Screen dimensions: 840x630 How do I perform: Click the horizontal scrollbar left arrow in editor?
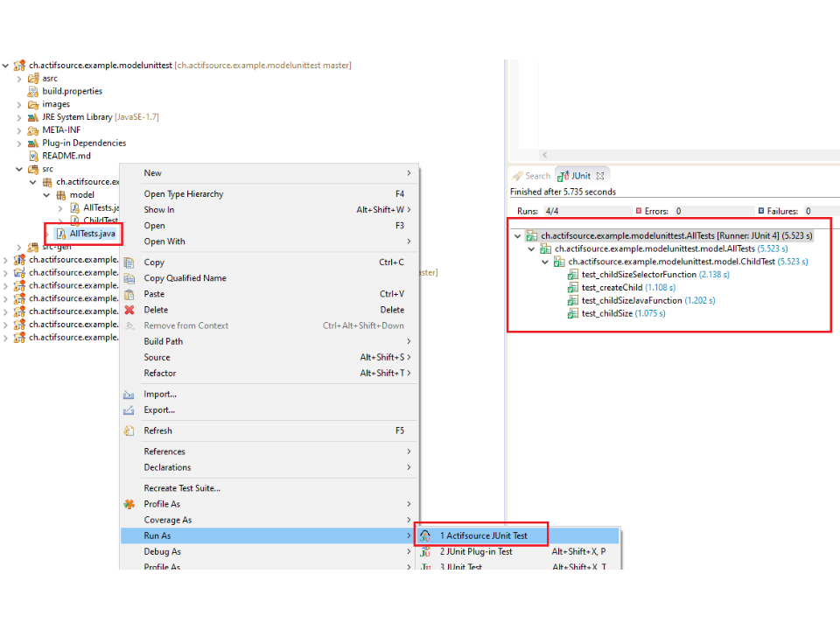(x=543, y=155)
